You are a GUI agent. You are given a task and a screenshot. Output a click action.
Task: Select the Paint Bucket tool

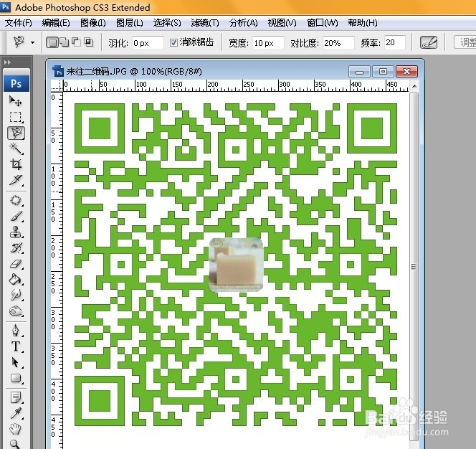[x=16, y=280]
